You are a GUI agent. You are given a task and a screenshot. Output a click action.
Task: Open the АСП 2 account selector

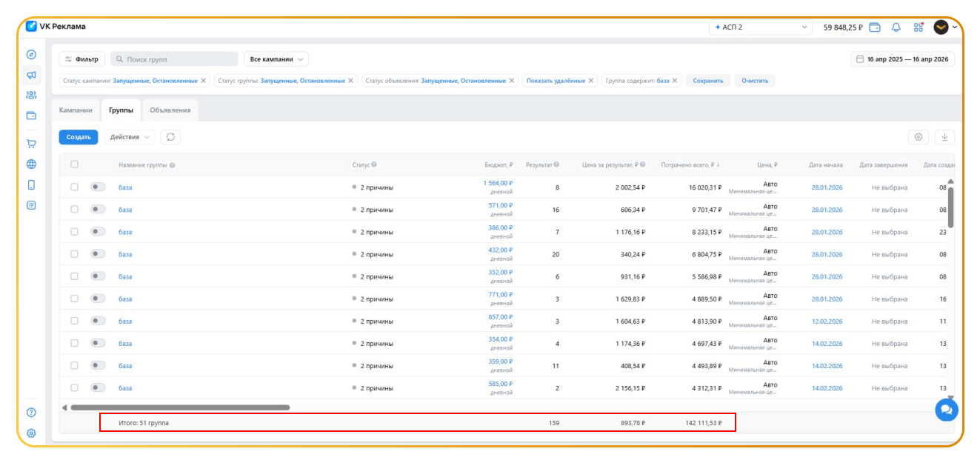coord(761,27)
